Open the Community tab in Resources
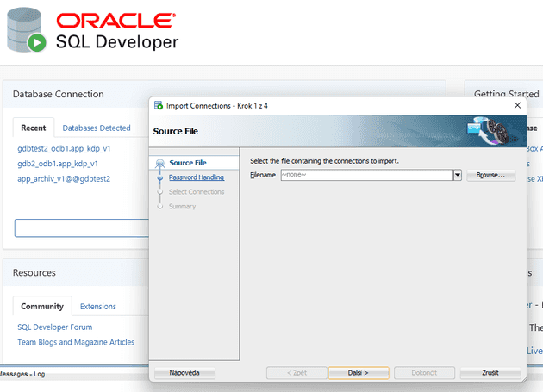This screenshot has width=543, height=392. (42, 306)
